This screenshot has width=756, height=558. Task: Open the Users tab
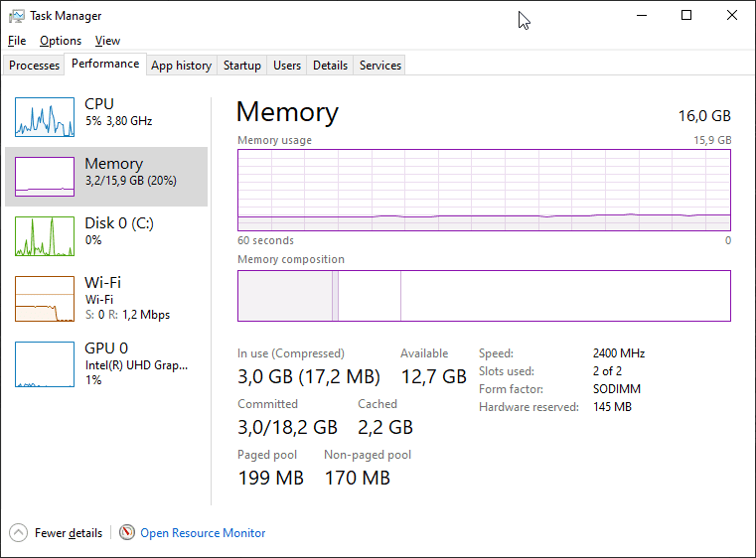(x=287, y=66)
